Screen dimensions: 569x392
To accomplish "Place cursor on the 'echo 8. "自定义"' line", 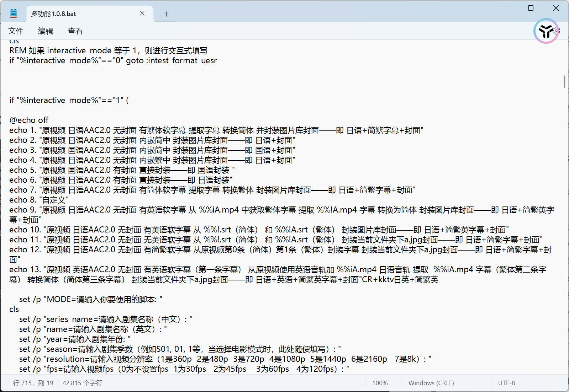I will (39, 200).
